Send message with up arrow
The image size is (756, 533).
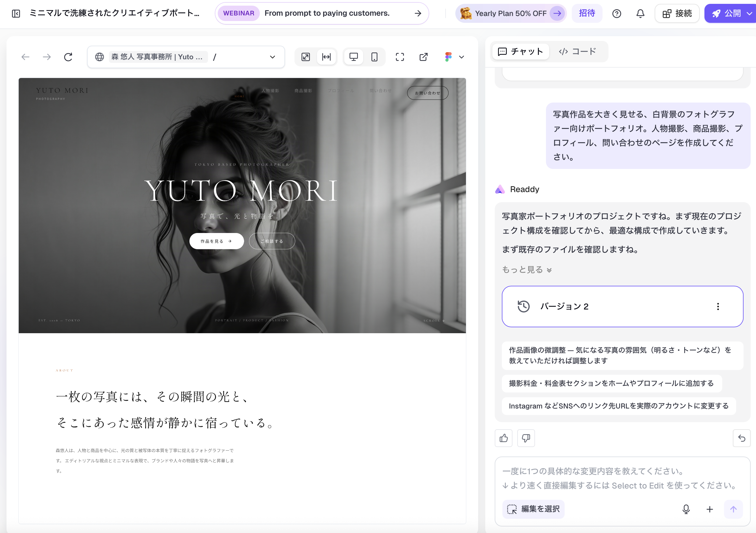(x=733, y=509)
